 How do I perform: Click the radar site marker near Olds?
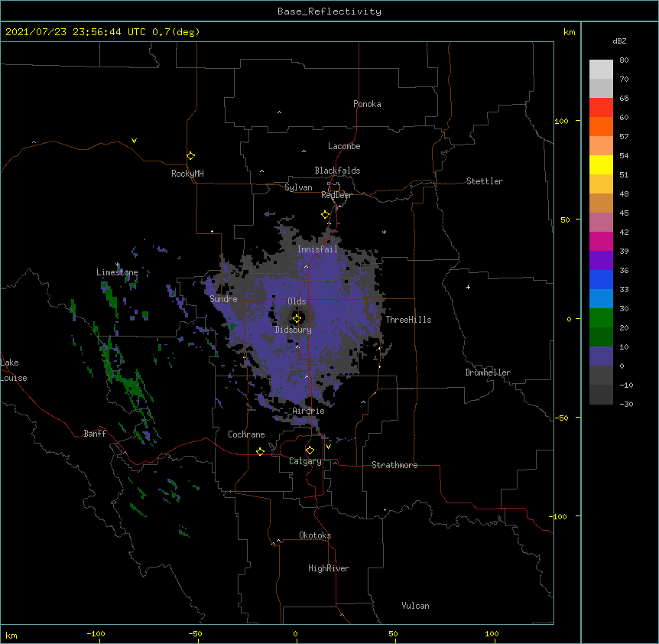pyautogui.click(x=297, y=318)
